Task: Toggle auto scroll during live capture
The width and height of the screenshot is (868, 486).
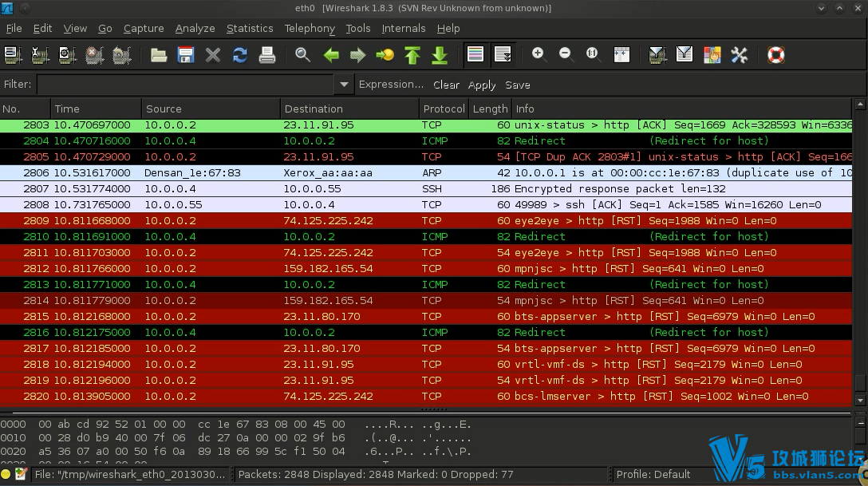Action: click(503, 55)
